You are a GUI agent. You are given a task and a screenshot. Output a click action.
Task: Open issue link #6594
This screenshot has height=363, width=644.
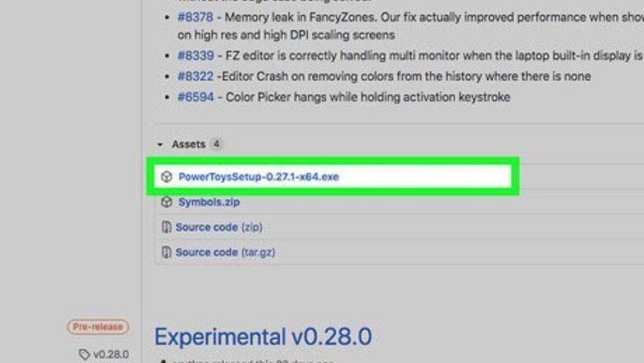pyautogui.click(x=196, y=97)
